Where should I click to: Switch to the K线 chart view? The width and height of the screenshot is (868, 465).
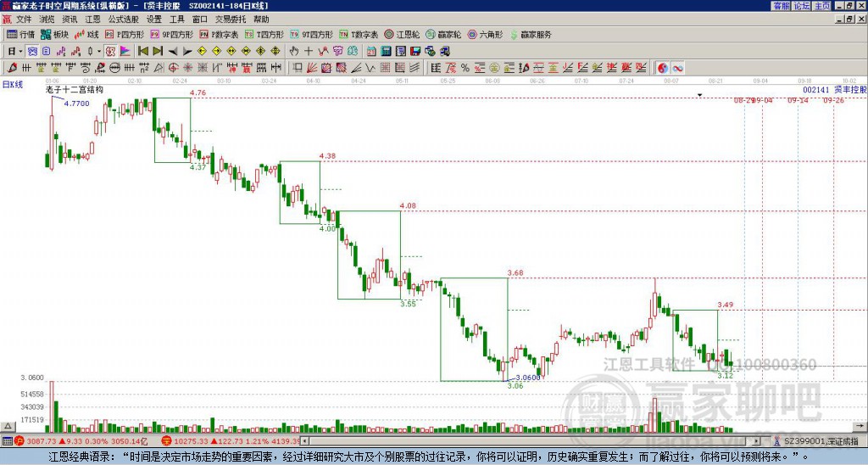[87, 34]
